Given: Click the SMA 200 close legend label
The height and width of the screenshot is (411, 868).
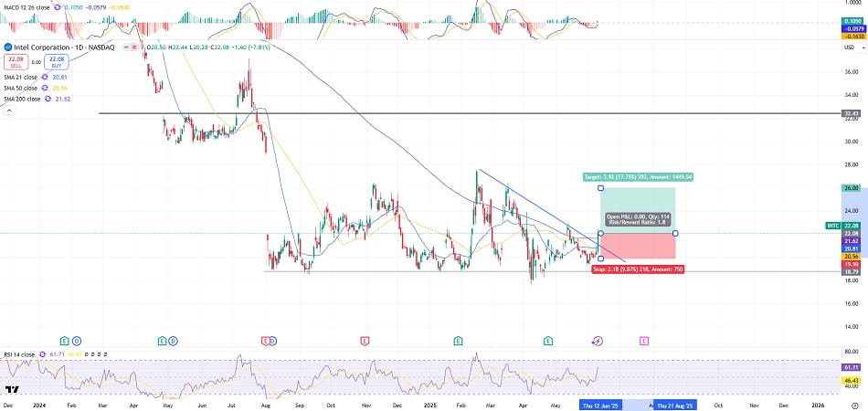Looking at the screenshot, I should [x=22, y=99].
